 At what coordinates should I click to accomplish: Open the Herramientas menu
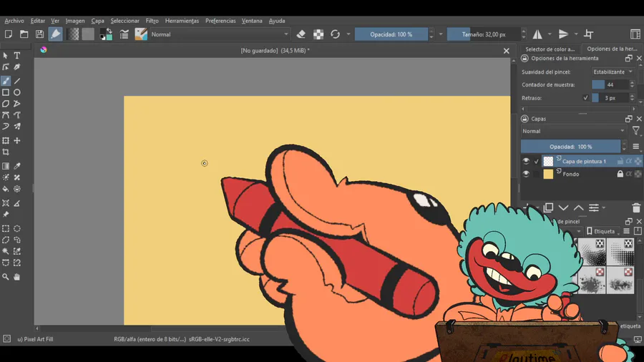(x=182, y=21)
